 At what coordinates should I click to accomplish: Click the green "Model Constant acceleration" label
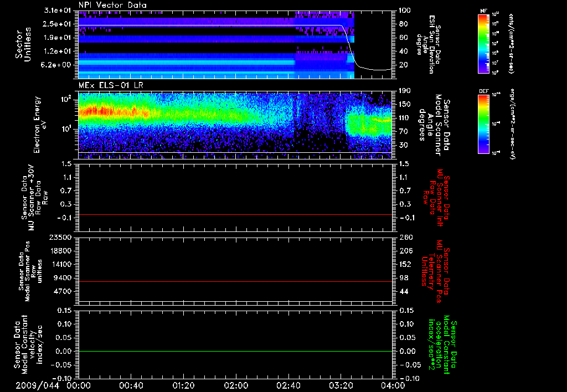coord(442,345)
